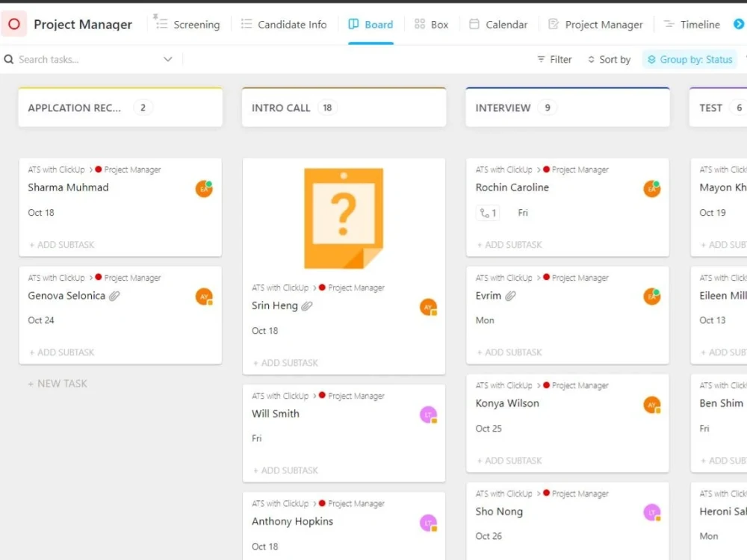Click Will Smith's purple assignee avatar
This screenshot has width=747, height=560.
[x=428, y=414]
